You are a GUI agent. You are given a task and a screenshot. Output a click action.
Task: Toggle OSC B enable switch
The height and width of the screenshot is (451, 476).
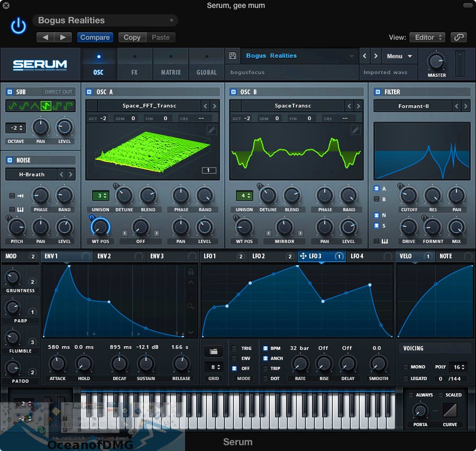point(233,92)
